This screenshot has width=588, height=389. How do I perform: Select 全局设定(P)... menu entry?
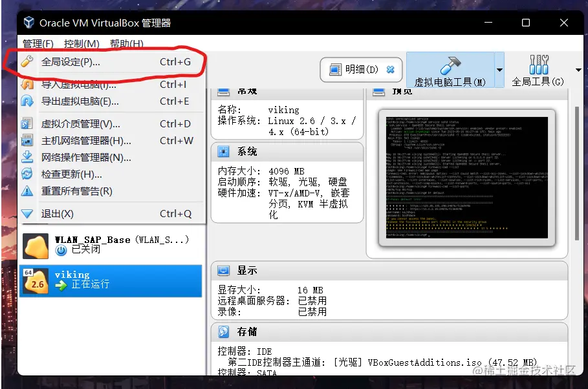(x=111, y=62)
